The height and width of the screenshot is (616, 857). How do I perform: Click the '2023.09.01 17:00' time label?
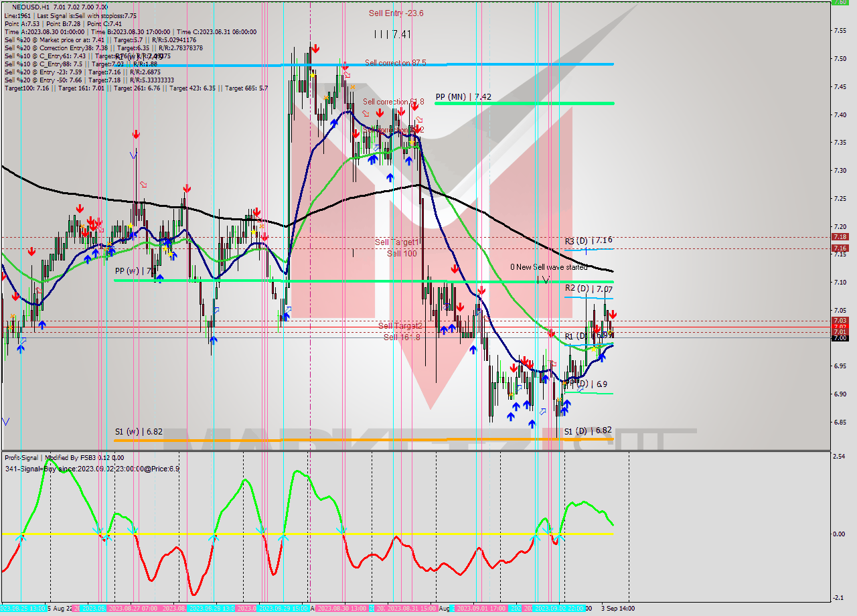tap(480, 609)
